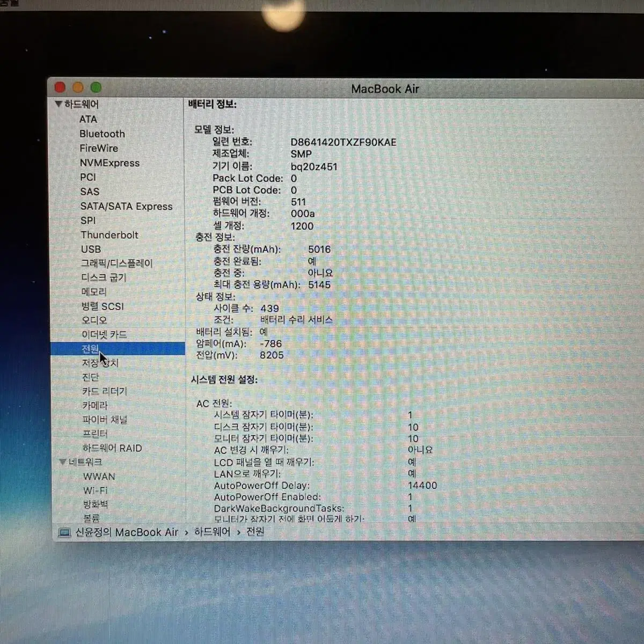
Task: Select 메모리 in the sidebar
Action: [94, 292]
